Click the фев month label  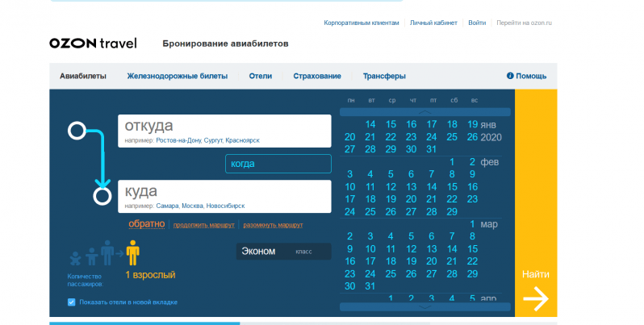[490, 162]
